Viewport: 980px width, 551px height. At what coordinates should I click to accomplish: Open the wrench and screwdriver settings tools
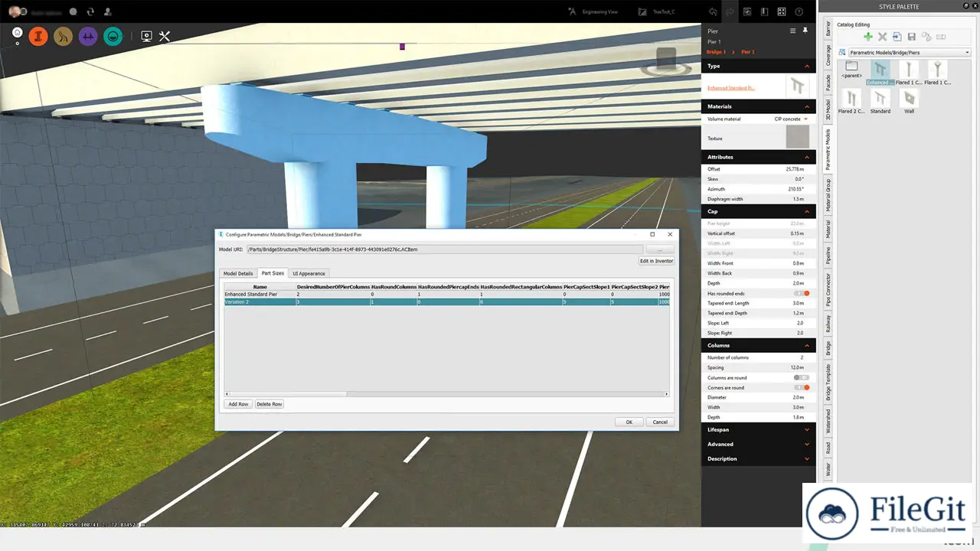165,36
